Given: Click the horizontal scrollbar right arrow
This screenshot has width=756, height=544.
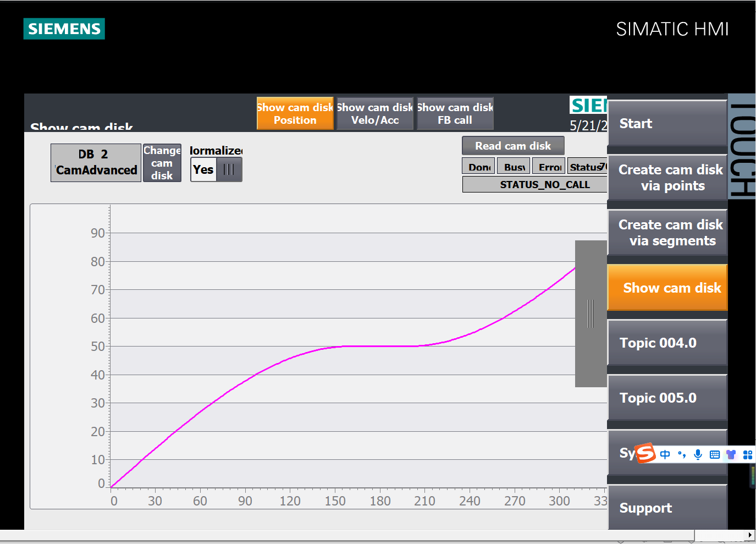Looking at the screenshot, I should click(x=750, y=535).
